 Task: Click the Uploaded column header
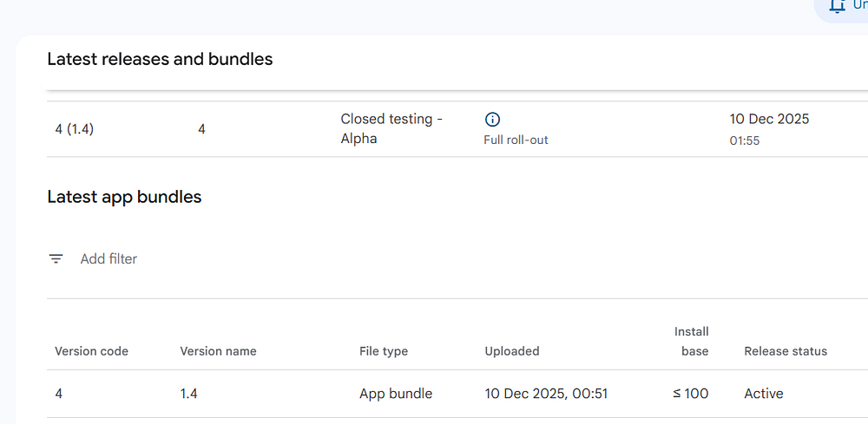(x=512, y=351)
